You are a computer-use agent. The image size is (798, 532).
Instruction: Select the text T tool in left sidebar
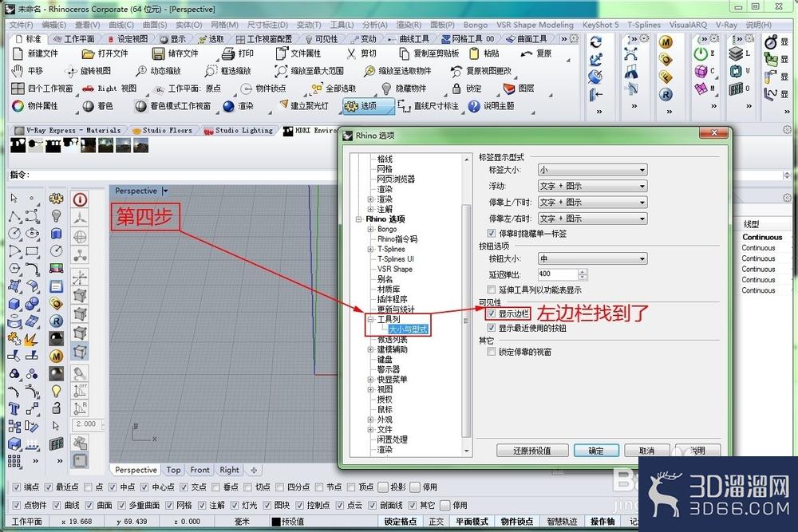(14, 408)
